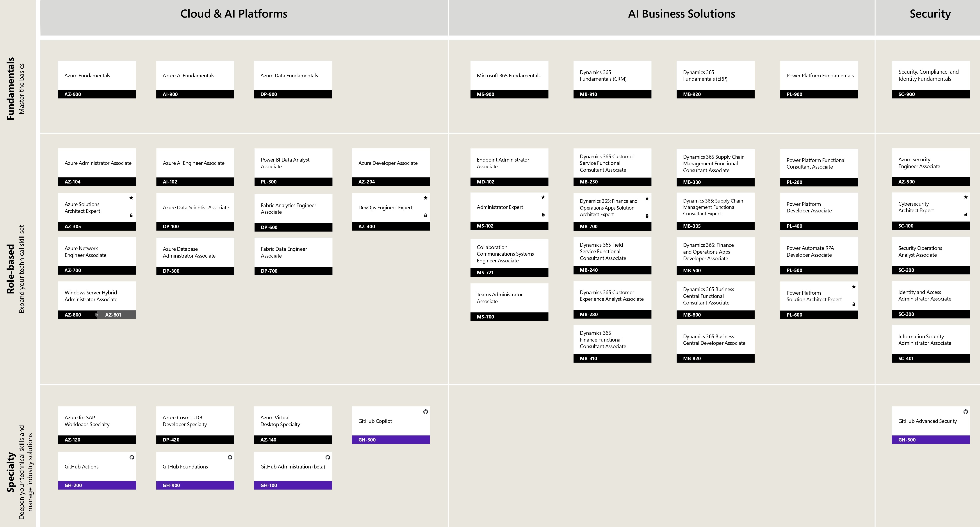Click the plus icon between AZ-800 and AZ-801
This screenshot has width=980, height=527.
(x=97, y=315)
